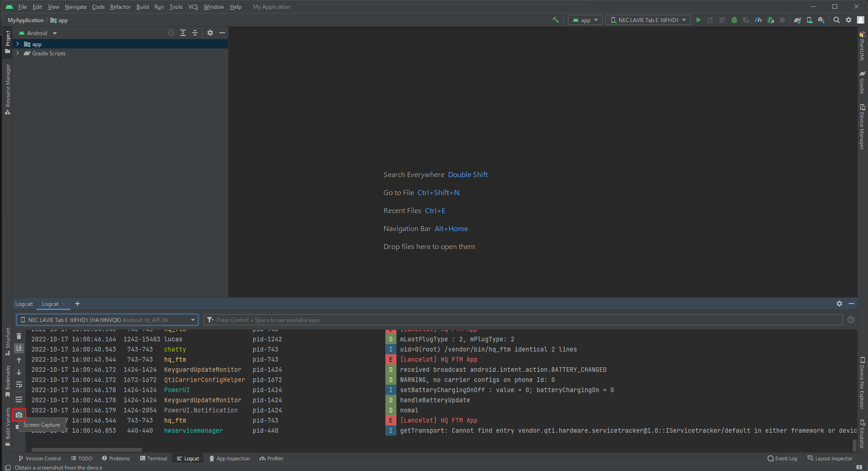Click the Logcat filter help icon
This screenshot has width=868, height=471.
[x=851, y=320]
